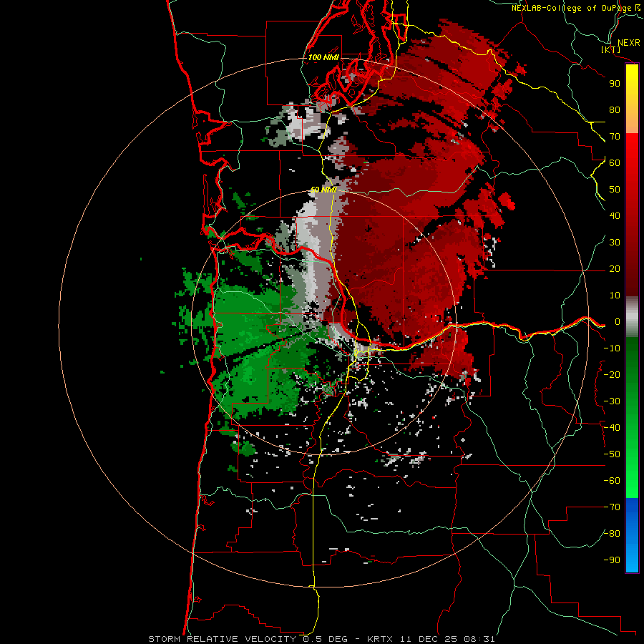This screenshot has width=644, height=644.
Task: Click the Storm Relative Velocity caption at bottom
Action: 321,639
